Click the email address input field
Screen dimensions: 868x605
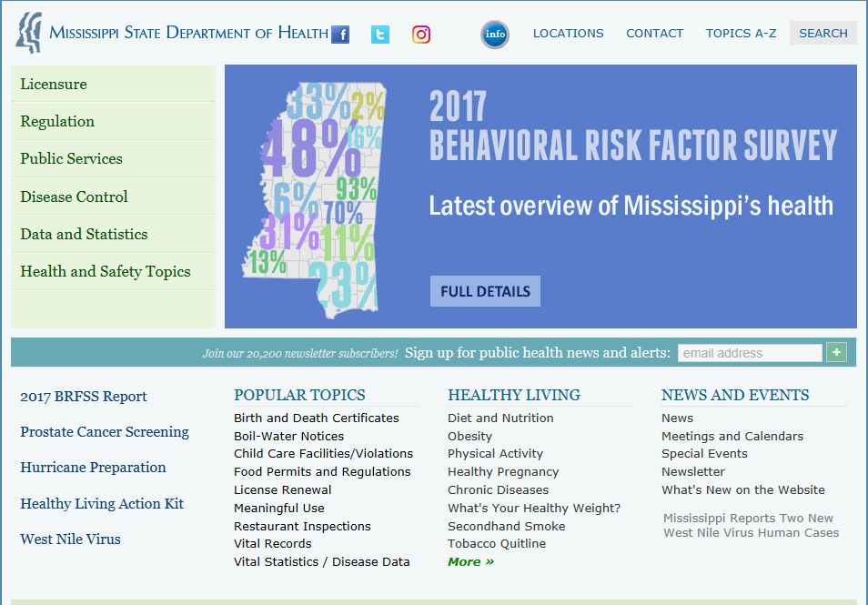point(750,353)
